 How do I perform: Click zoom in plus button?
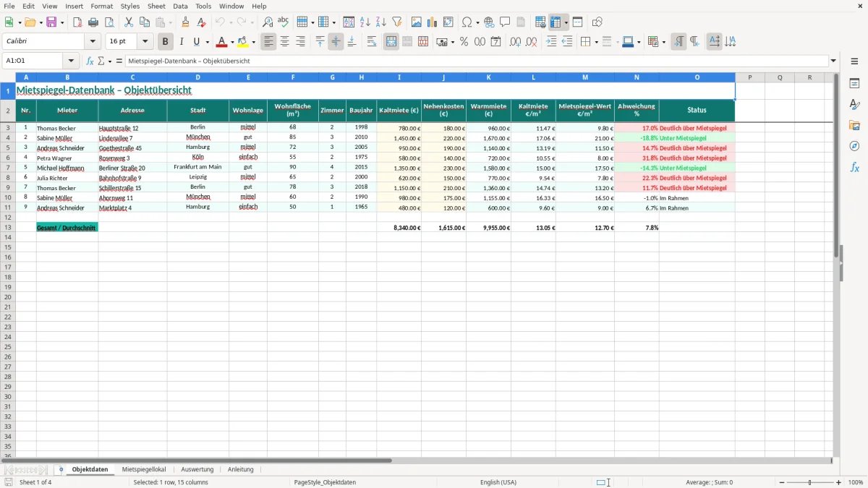tap(839, 482)
